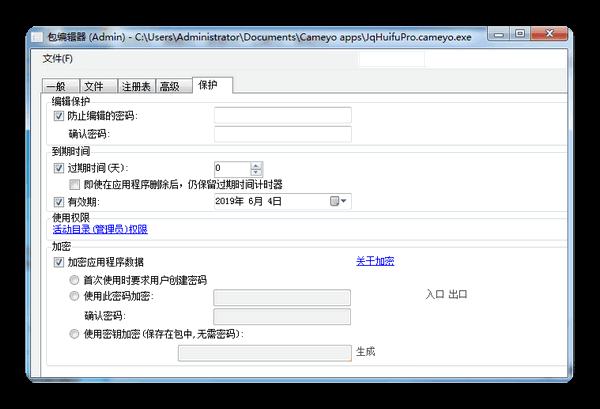600x409 pixels.
Task: Click the 使用此密码加密 password field
Action: pos(282,297)
